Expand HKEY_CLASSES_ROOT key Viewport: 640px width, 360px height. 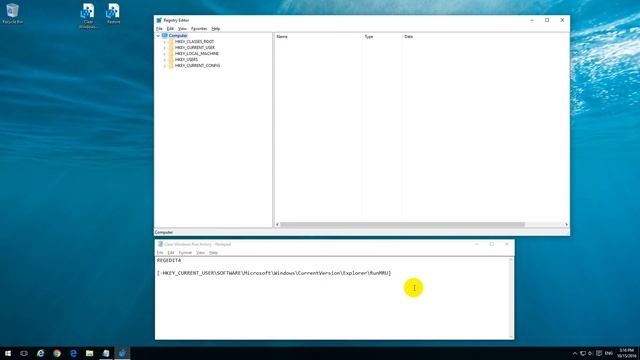point(165,42)
